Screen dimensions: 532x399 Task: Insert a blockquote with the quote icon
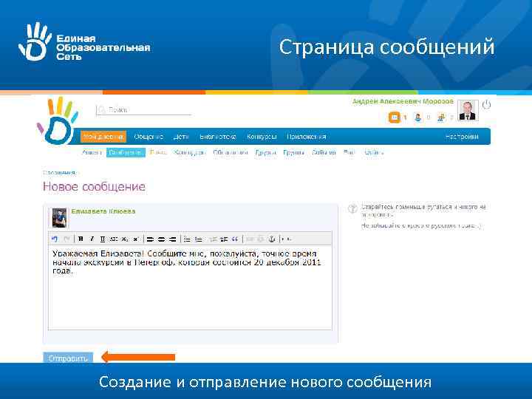[235, 239]
